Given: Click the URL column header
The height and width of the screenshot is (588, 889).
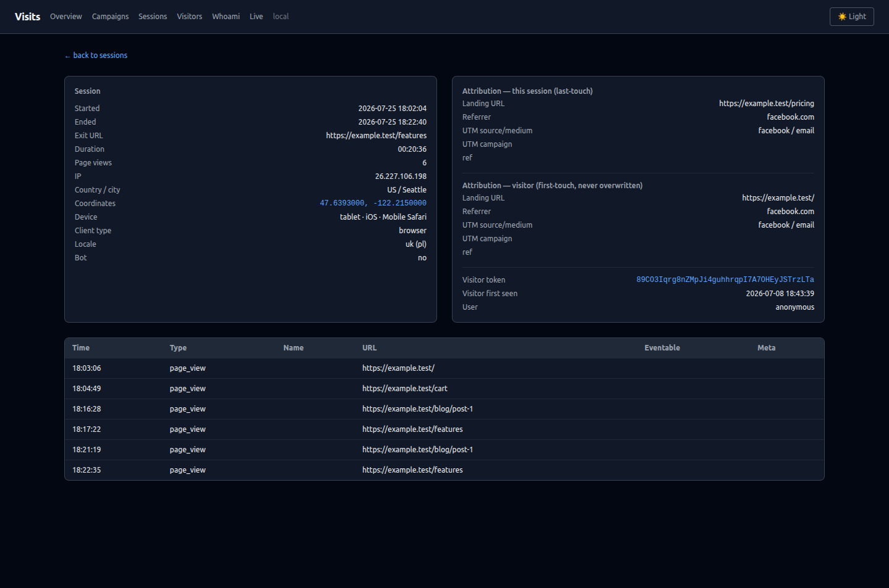Looking at the screenshot, I should pyautogui.click(x=369, y=348).
